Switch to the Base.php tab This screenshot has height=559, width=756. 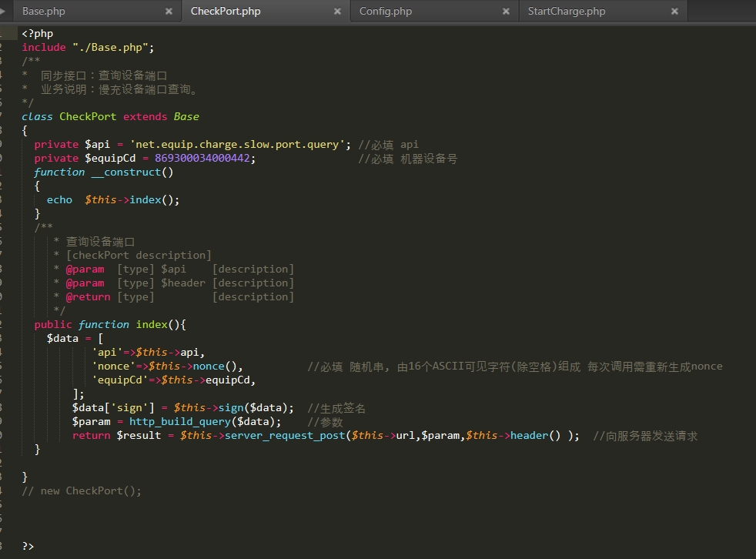point(44,12)
